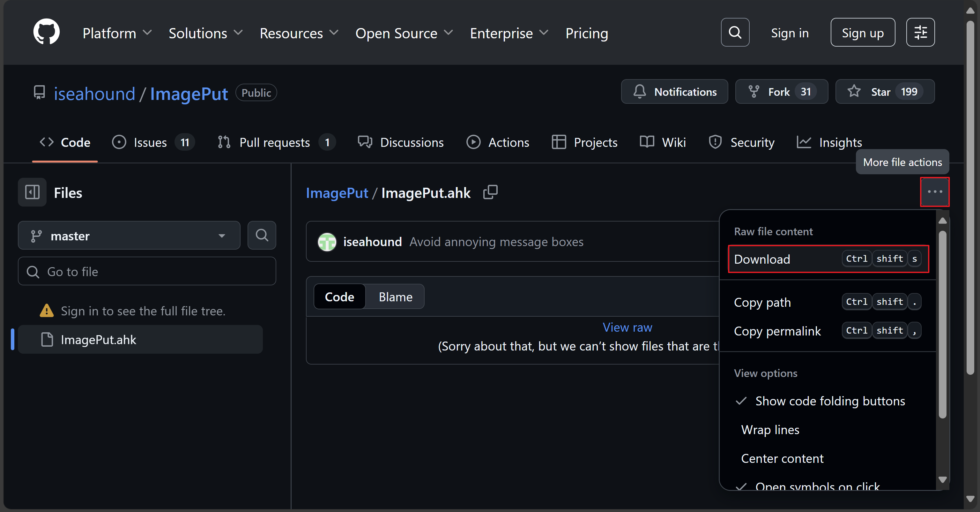
Task: Open the Insights tab
Action: pos(829,142)
